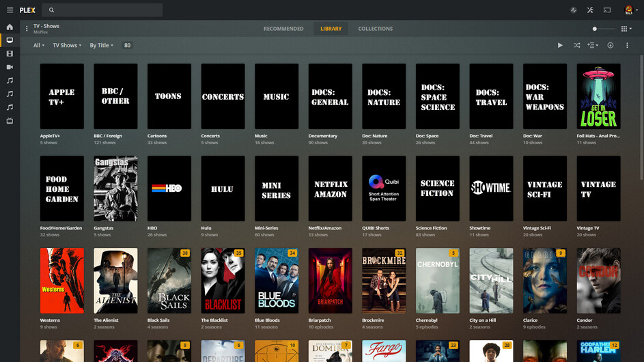Open the grid view mode dropdown
Viewport: 644px width, 362px height.
point(626,29)
